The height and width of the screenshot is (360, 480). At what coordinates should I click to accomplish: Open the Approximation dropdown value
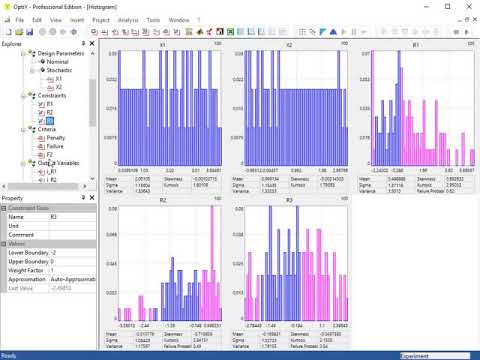coord(73,279)
